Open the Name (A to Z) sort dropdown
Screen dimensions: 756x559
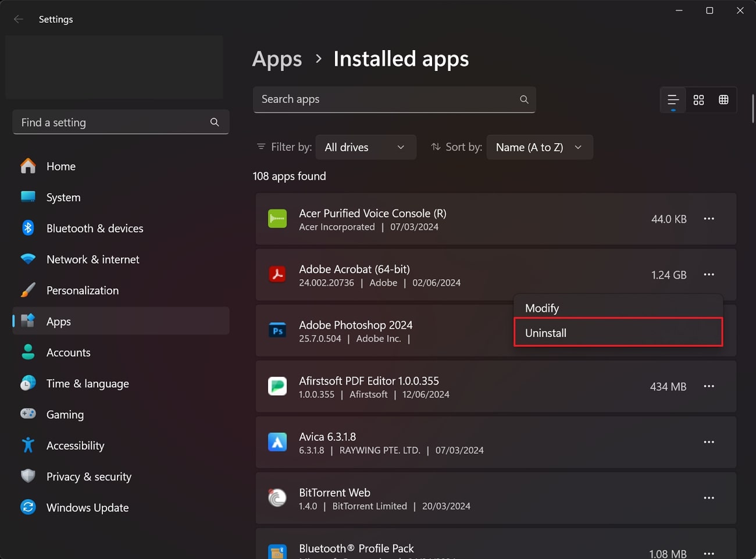click(540, 147)
